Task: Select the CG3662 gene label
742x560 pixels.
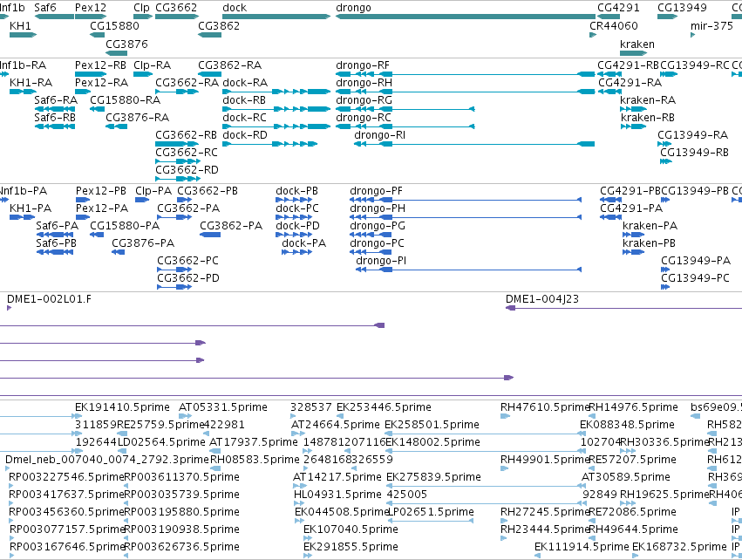Action: 176,8
